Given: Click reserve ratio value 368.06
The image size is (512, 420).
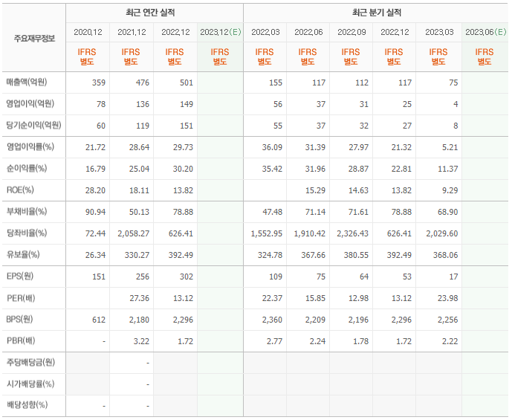Looking at the screenshot, I should [445, 255].
